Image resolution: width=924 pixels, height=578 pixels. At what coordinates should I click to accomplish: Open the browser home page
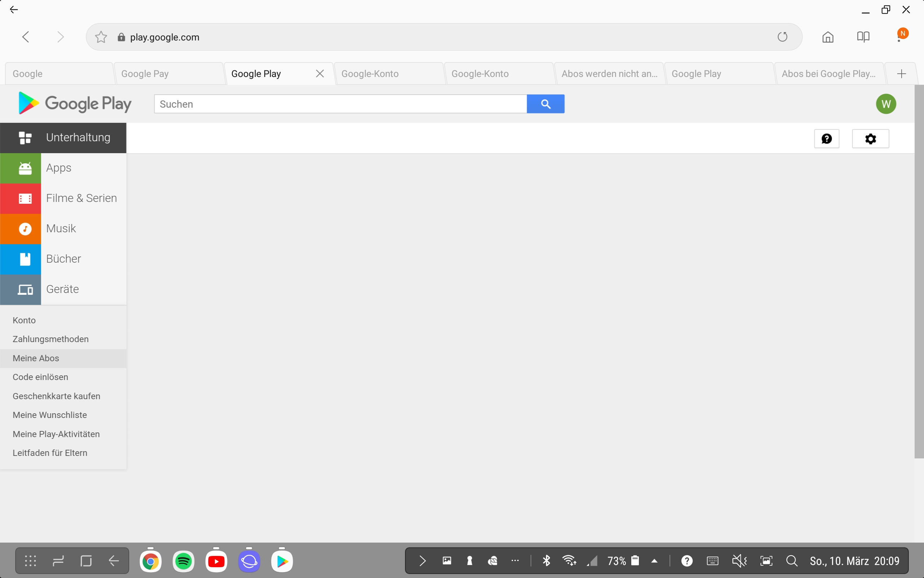828,37
